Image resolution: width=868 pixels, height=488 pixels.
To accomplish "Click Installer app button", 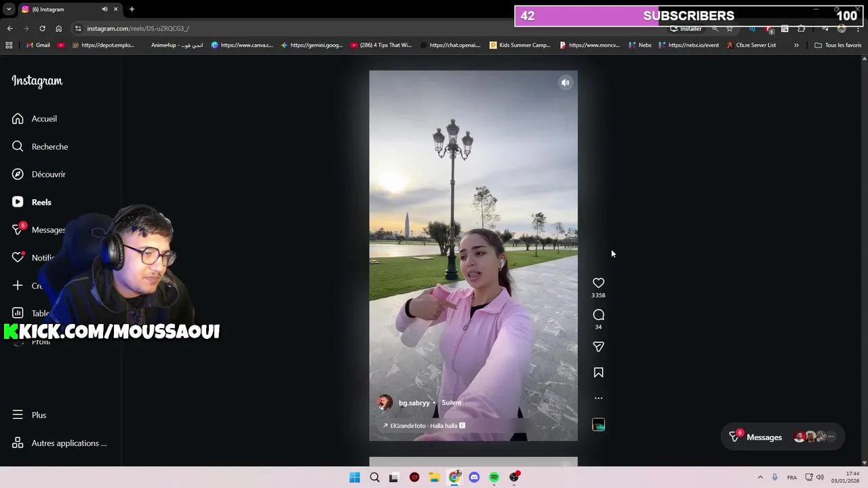I will tap(686, 28).
